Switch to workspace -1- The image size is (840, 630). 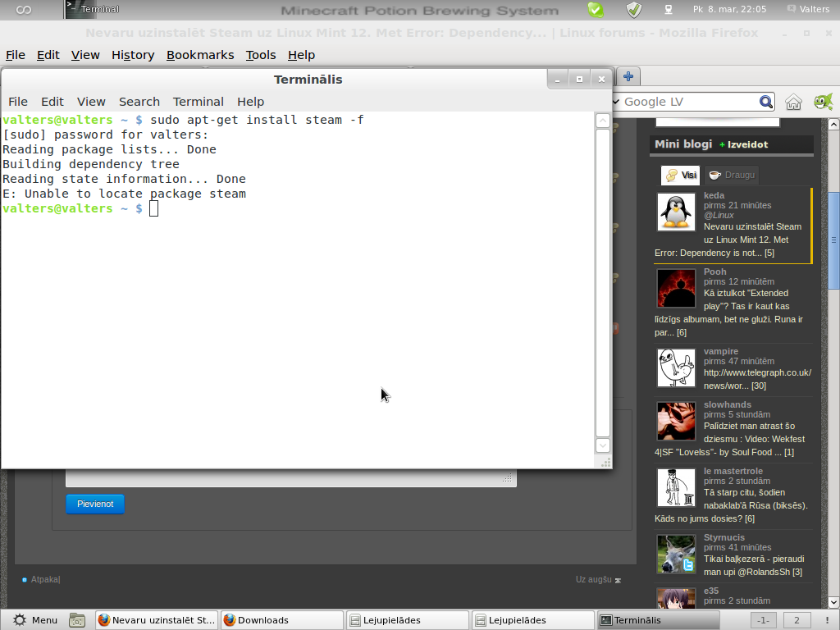click(764, 620)
